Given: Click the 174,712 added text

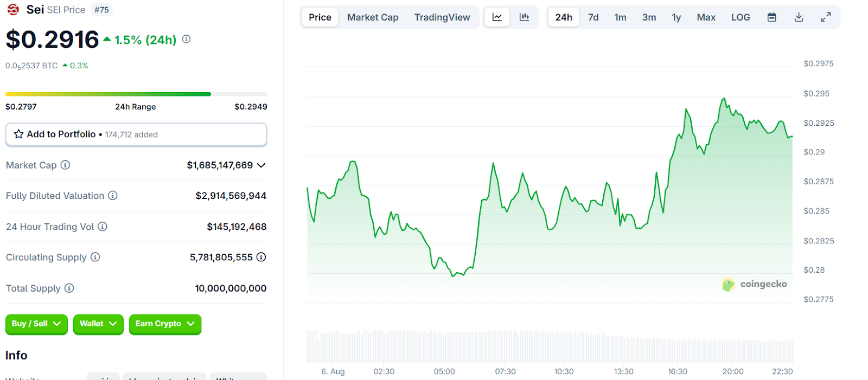Looking at the screenshot, I should [x=131, y=134].
